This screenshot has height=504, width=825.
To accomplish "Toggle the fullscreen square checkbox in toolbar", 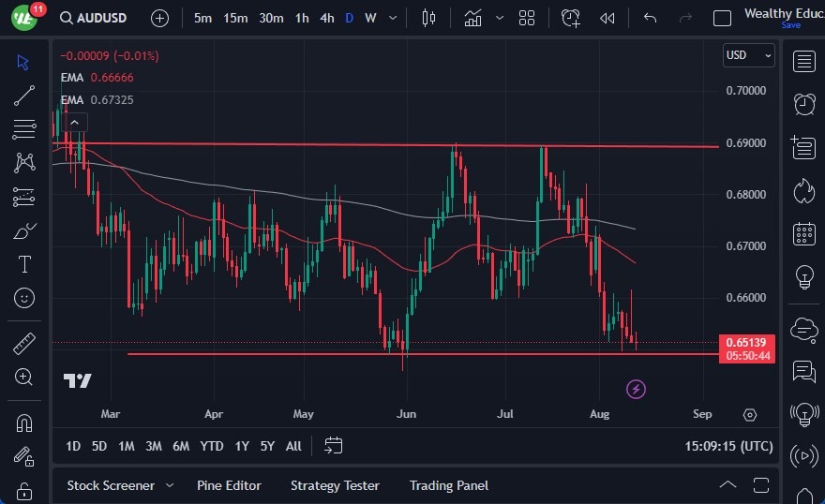I will [722, 18].
